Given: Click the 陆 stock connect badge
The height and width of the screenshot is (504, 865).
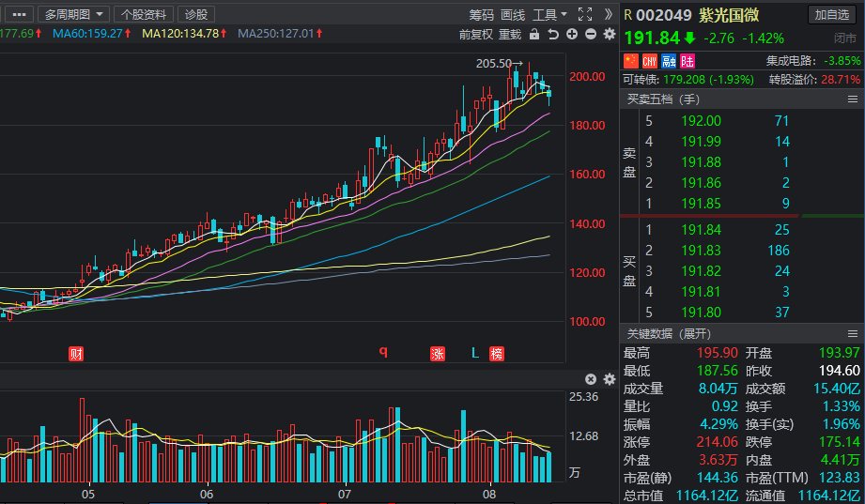Looking at the screenshot, I should pos(687,61).
